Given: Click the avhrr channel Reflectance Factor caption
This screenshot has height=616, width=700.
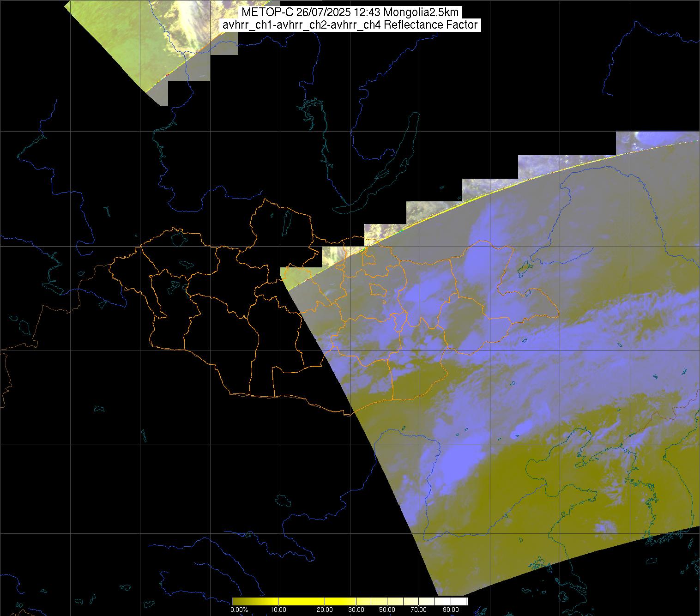Looking at the screenshot, I should (x=350, y=25).
